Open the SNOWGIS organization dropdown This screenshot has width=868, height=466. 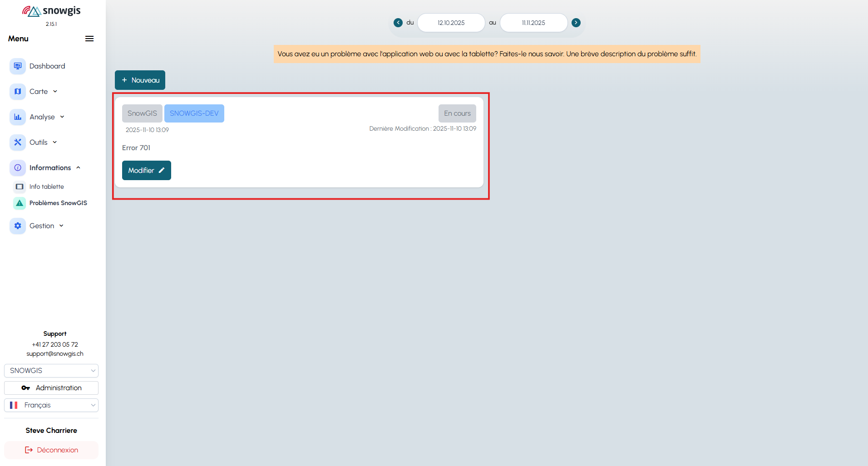click(x=51, y=371)
